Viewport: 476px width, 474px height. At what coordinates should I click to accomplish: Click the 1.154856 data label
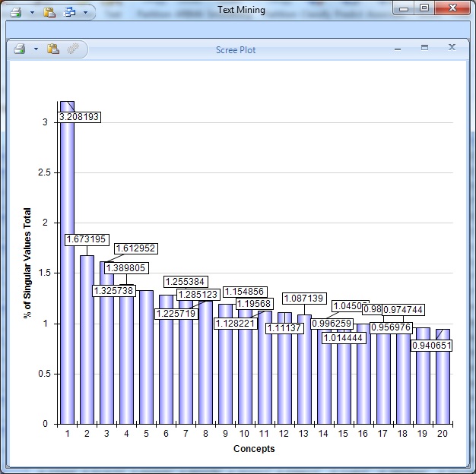tap(245, 292)
